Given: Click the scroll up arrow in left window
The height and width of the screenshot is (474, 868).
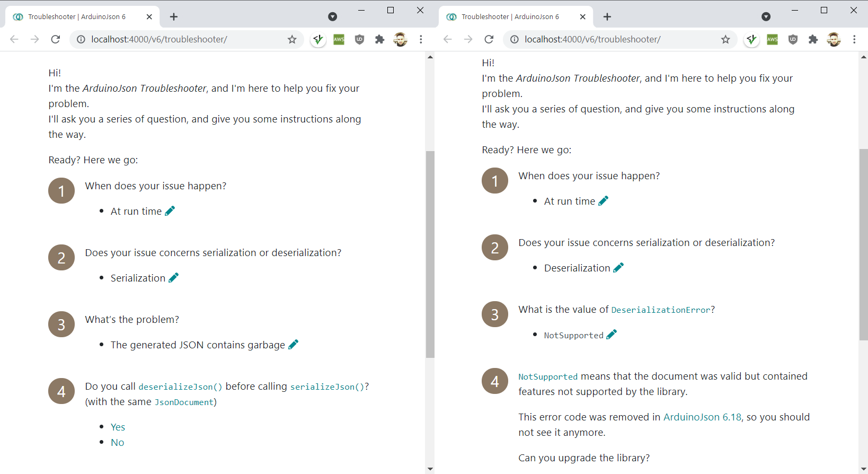Looking at the screenshot, I should 430,57.
